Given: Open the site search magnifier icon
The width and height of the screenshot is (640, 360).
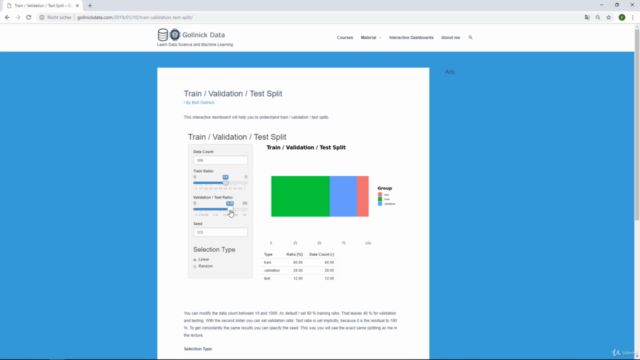Looking at the screenshot, I should point(470,38).
